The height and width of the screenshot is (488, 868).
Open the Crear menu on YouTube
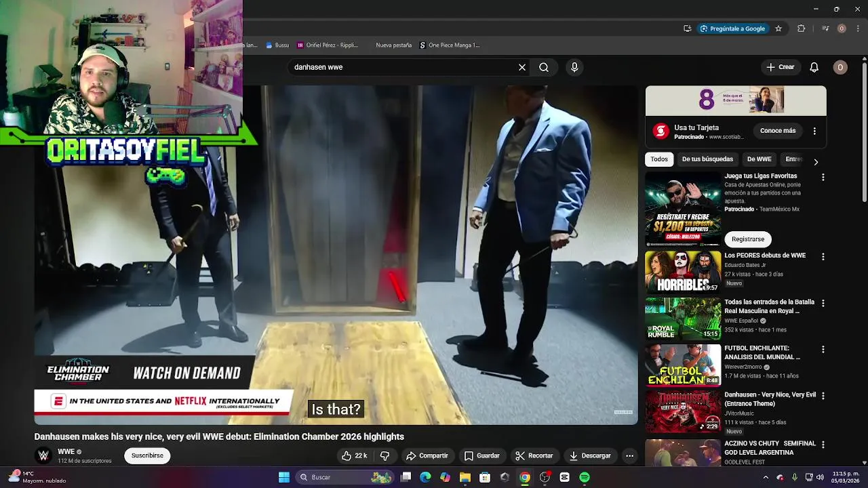click(780, 67)
